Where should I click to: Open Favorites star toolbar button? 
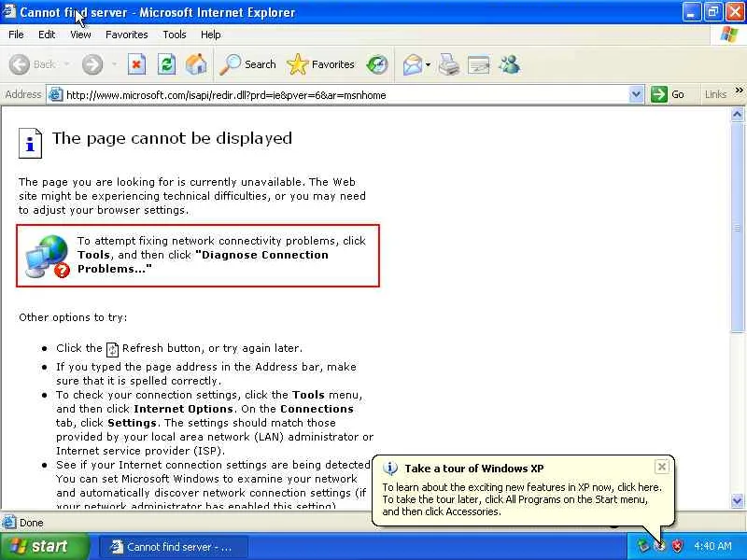click(321, 64)
